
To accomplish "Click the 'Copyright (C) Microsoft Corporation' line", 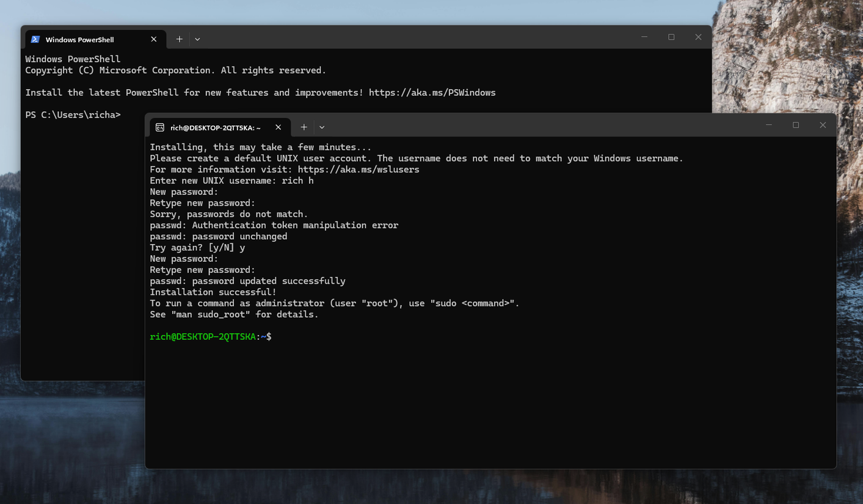I will tap(175, 70).
